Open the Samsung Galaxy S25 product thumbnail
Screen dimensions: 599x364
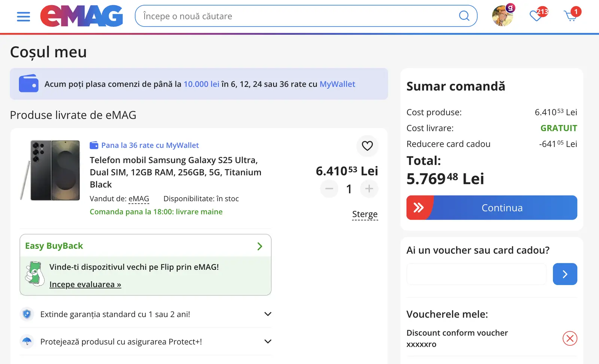(51, 171)
